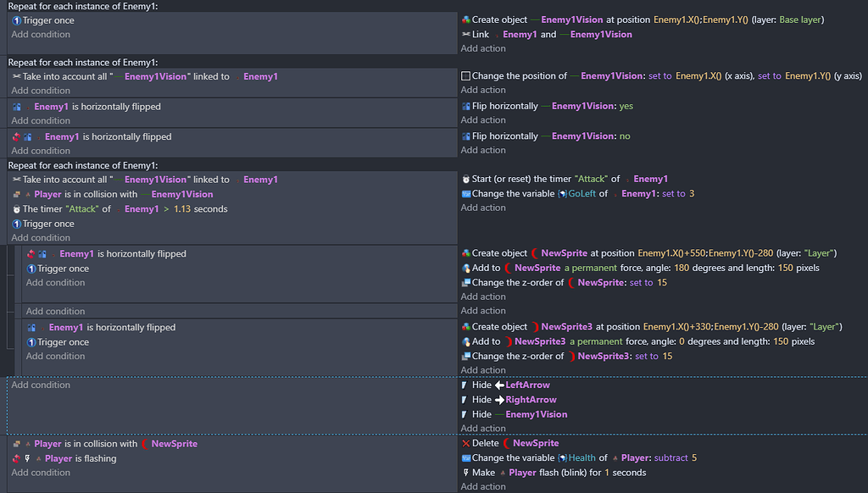The image size is (868, 493).
Task: Click the hide icon beside 'Hide Enemy1Vision'
Action: pos(465,414)
